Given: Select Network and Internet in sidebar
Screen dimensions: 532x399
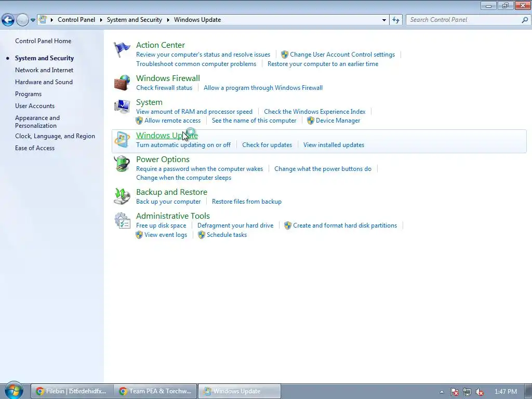Looking at the screenshot, I should tap(44, 70).
